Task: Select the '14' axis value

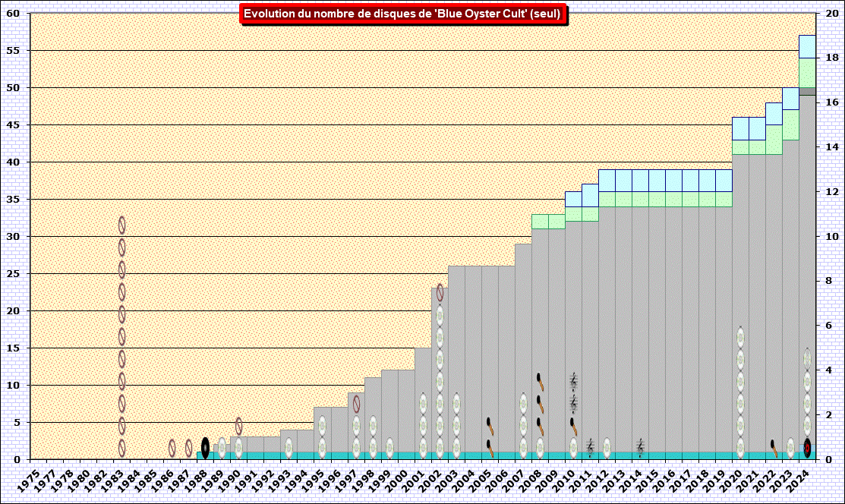Action: coord(831,146)
